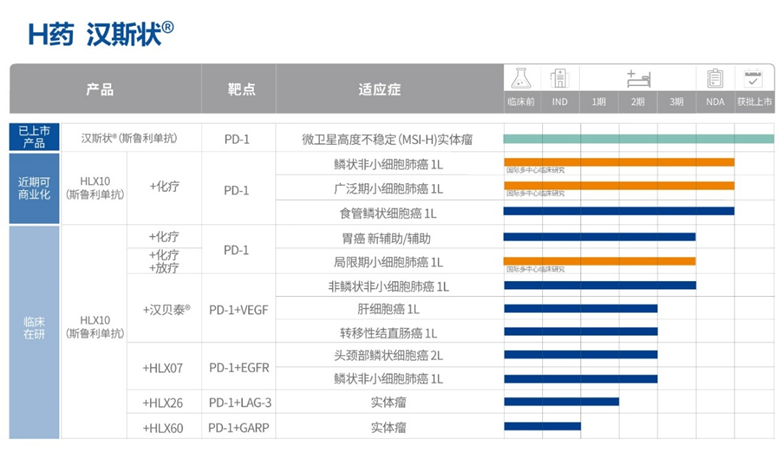
Task: Click the approved-for-market calendar check icon
Action: [753, 78]
